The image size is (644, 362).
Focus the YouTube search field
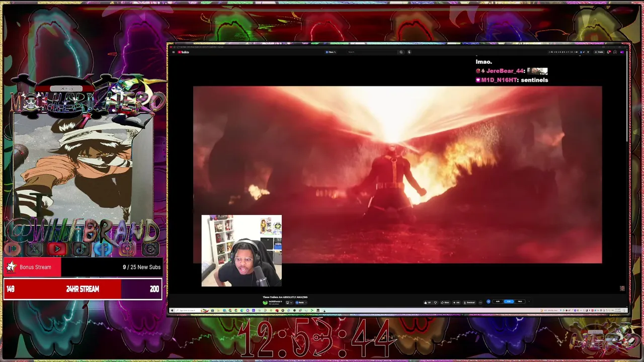(371, 52)
